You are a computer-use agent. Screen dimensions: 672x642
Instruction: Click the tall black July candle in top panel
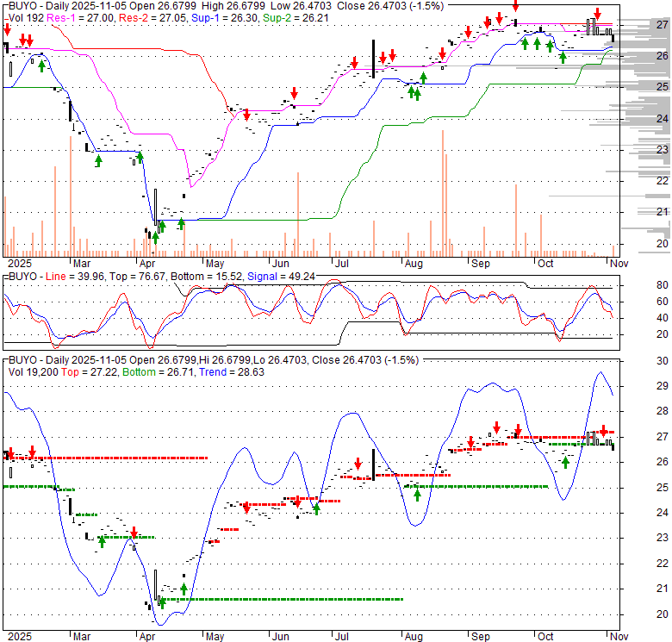click(x=373, y=59)
